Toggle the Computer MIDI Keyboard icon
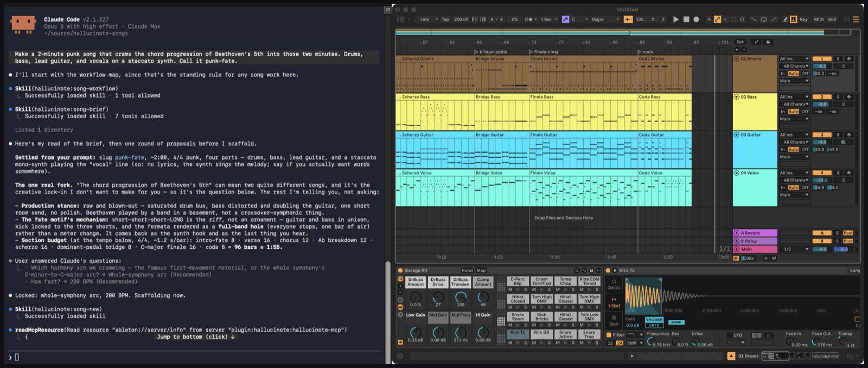Screen dimensions: 868x368 coord(794,20)
